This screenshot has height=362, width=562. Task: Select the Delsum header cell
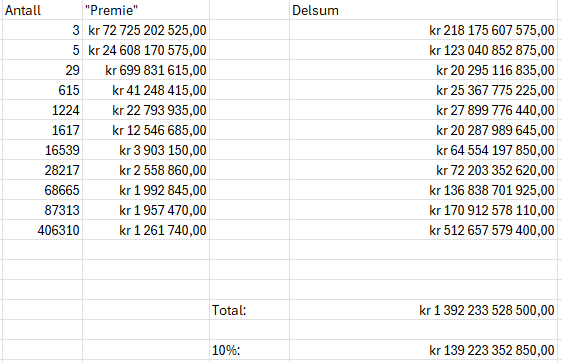pos(423,10)
